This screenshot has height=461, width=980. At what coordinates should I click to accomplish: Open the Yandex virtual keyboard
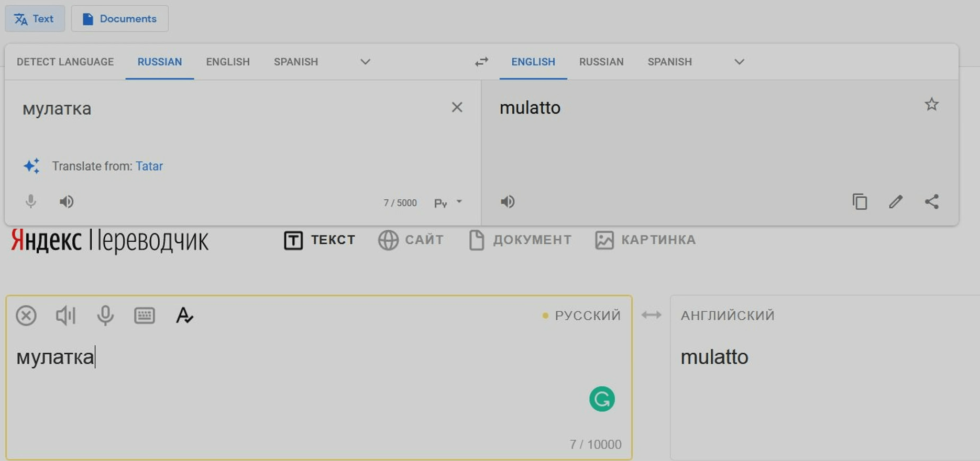pyautogui.click(x=144, y=316)
